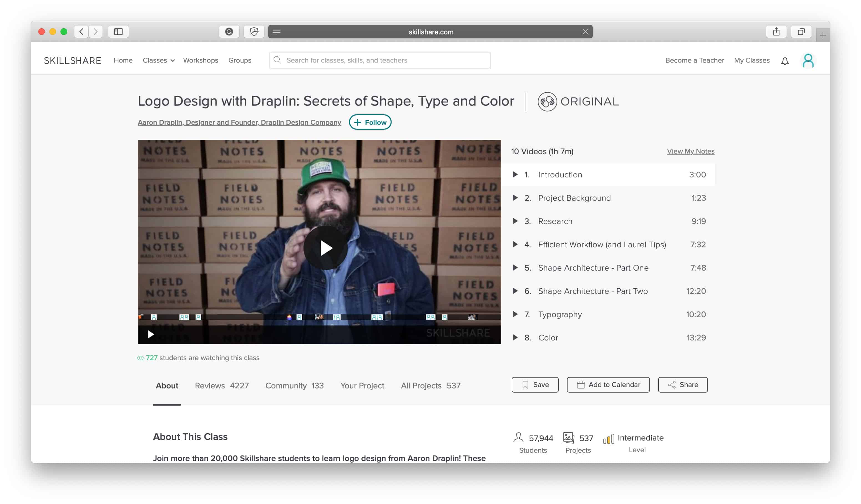Click the 10 Videos (1h 7m) heading
This screenshot has width=861, height=504.
pos(542,151)
